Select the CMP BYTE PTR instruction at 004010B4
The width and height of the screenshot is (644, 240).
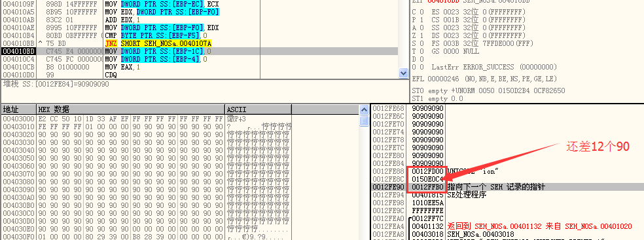pos(199,35)
